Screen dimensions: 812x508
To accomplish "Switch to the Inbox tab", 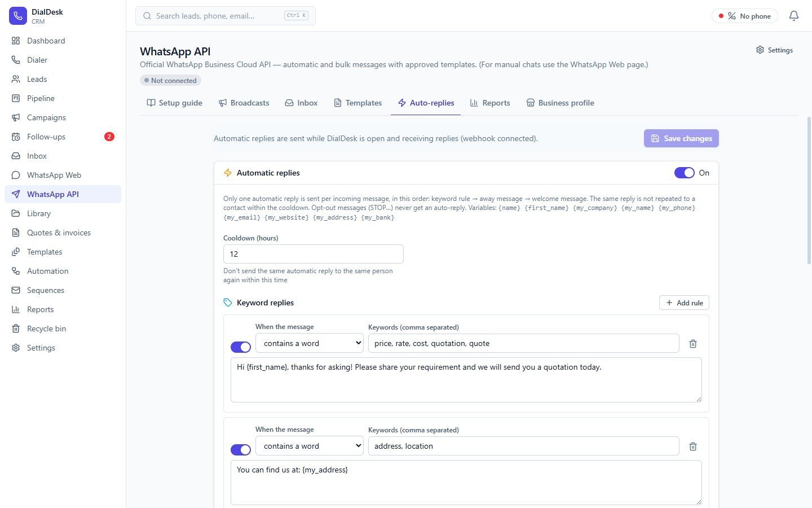I will click(x=301, y=103).
